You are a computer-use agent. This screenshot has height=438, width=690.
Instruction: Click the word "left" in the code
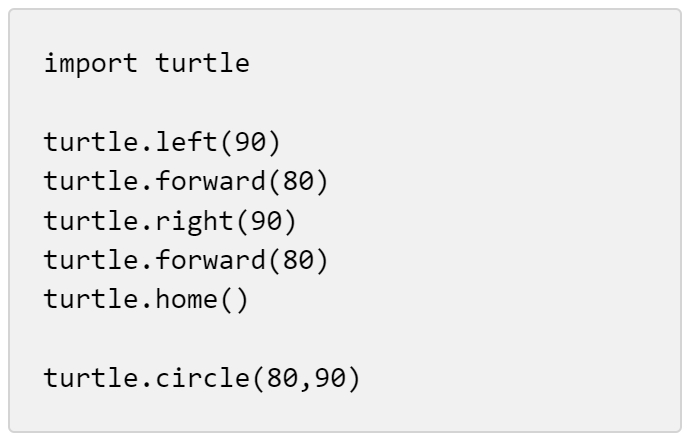192,143
